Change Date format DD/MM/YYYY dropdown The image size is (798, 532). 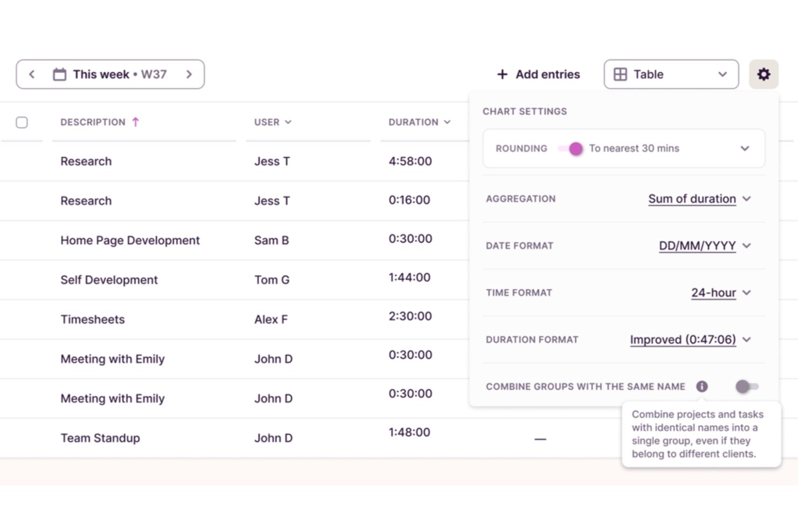705,246
